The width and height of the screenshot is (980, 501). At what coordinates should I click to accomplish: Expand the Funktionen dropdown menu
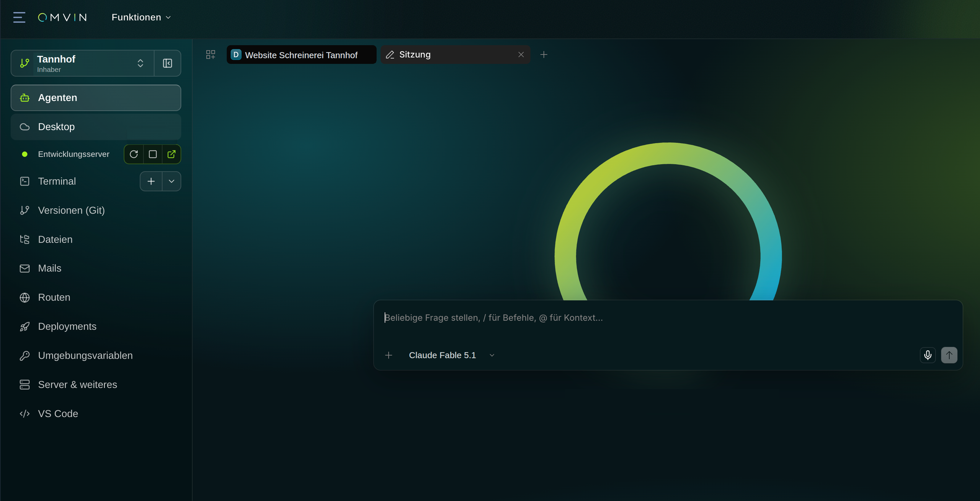141,17
